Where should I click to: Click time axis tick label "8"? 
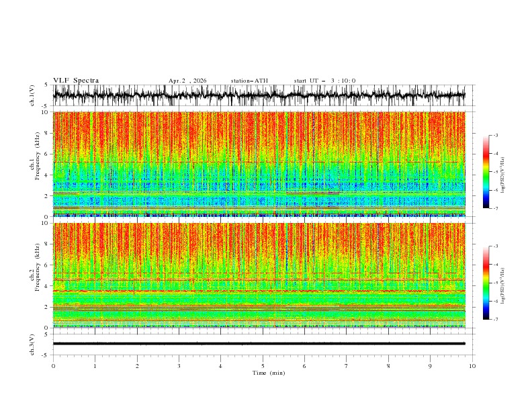[388, 366]
